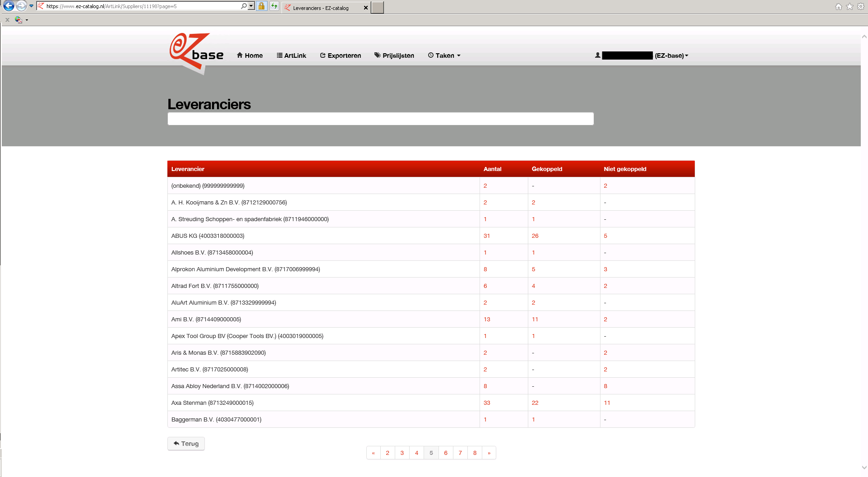Click Gekoppeld 11 for Ami B.V.
Viewport: 868px width, 477px height.
point(535,320)
